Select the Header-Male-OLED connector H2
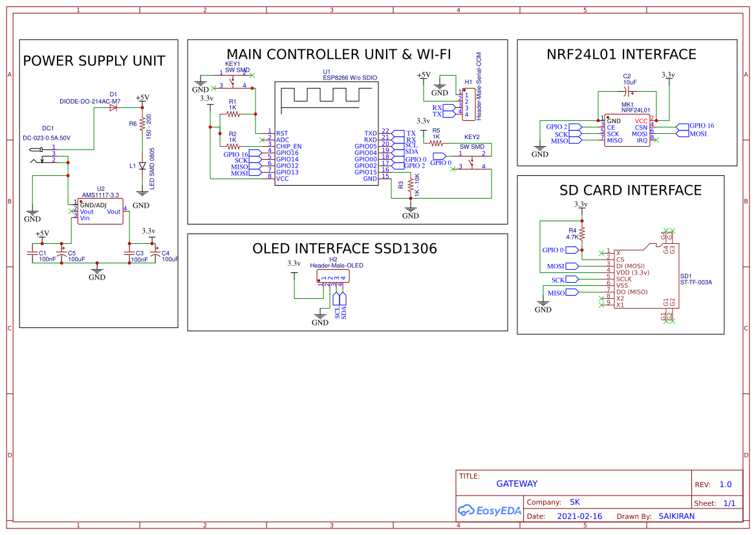756x535 pixels. click(x=334, y=276)
